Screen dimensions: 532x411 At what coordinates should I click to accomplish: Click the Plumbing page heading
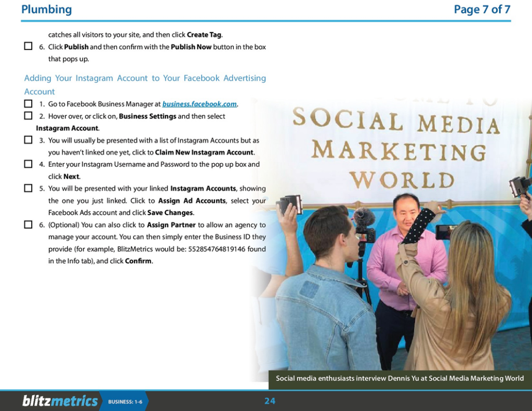tap(46, 9)
